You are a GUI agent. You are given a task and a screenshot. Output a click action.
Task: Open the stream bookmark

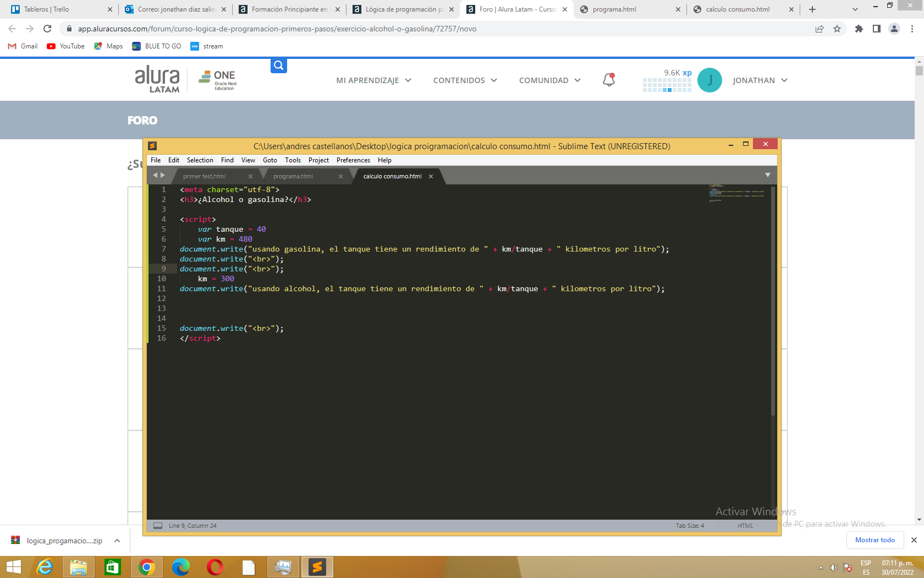[x=207, y=46]
